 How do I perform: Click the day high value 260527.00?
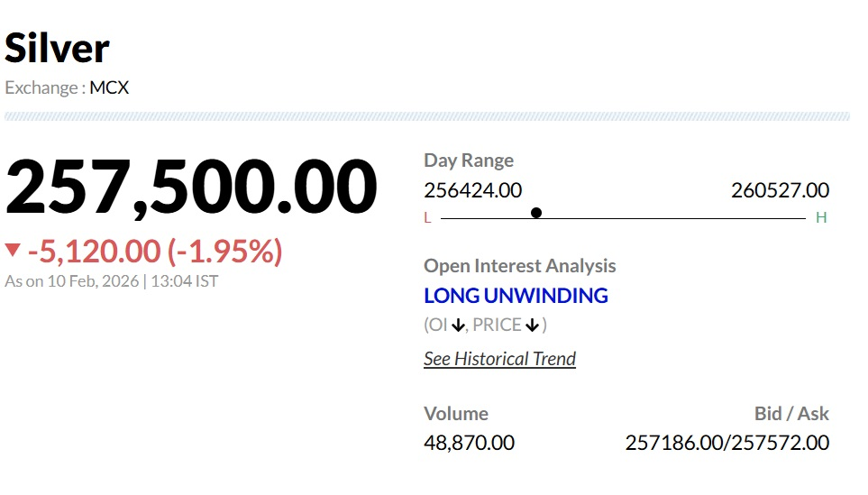coord(780,190)
